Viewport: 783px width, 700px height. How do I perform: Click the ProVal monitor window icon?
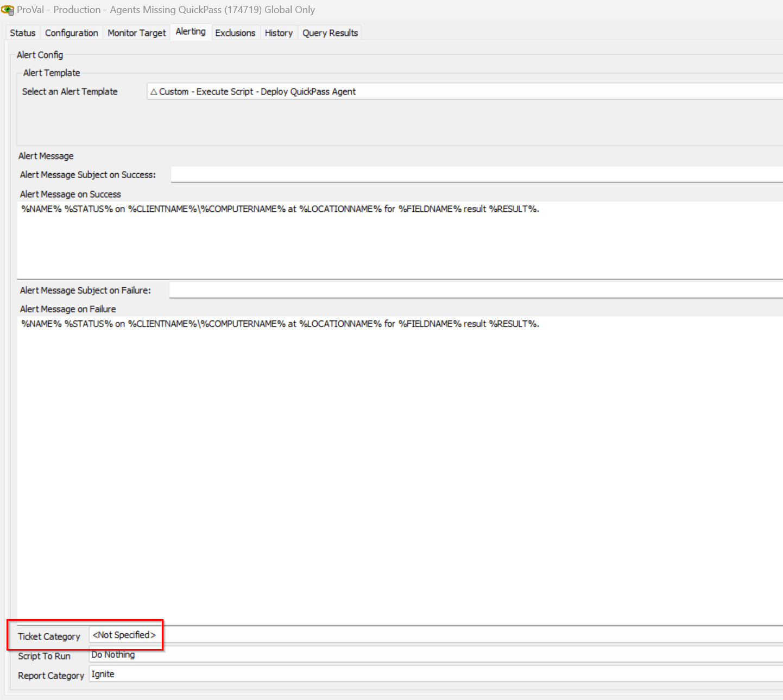coord(8,10)
